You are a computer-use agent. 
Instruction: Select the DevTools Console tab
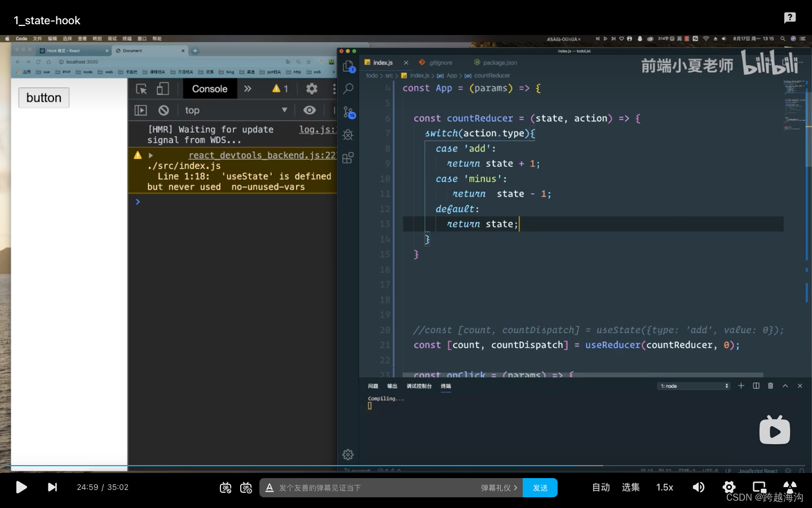pyautogui.click(x=210, y=89)
